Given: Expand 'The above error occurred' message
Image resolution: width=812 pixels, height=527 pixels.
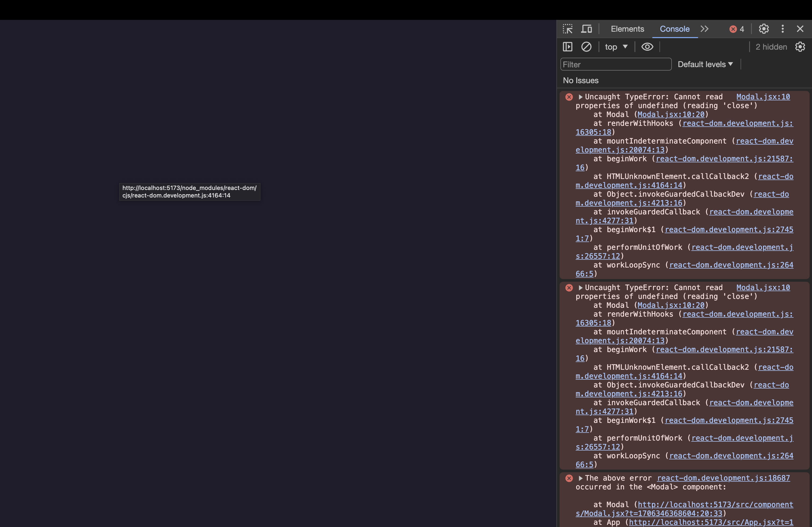Looking at the screenshot, I should 580,478.
